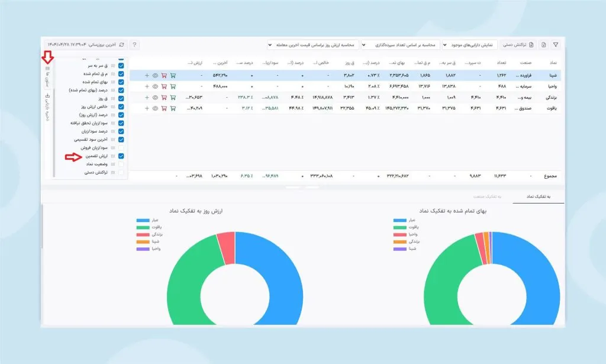Open the محاسبه بر اساس تعداد سپرده‌گذاری dropdown
This screenshot has height=364, width=606.
tap(401, 45)
